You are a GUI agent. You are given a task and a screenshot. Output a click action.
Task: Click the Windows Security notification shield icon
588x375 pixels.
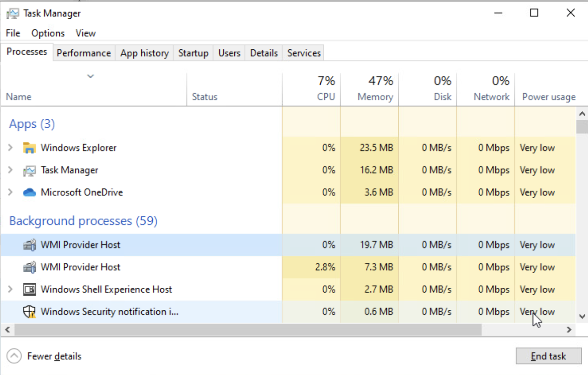click(x=29, y=312)
